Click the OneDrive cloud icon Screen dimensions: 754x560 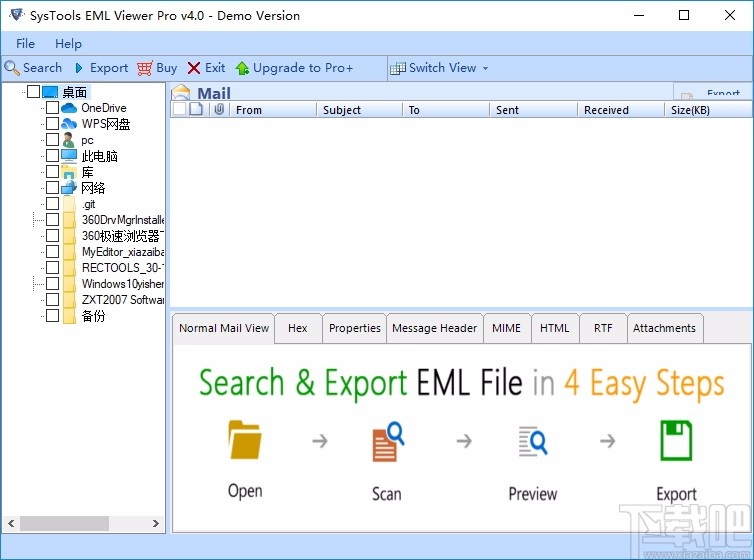click(x=69, y=108)
